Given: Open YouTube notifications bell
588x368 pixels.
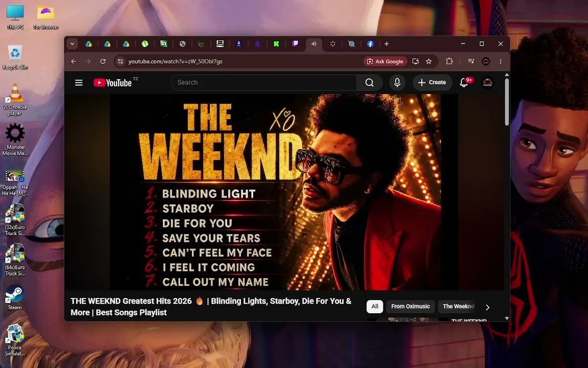Looking at the screenshot, I should (464, 83).
